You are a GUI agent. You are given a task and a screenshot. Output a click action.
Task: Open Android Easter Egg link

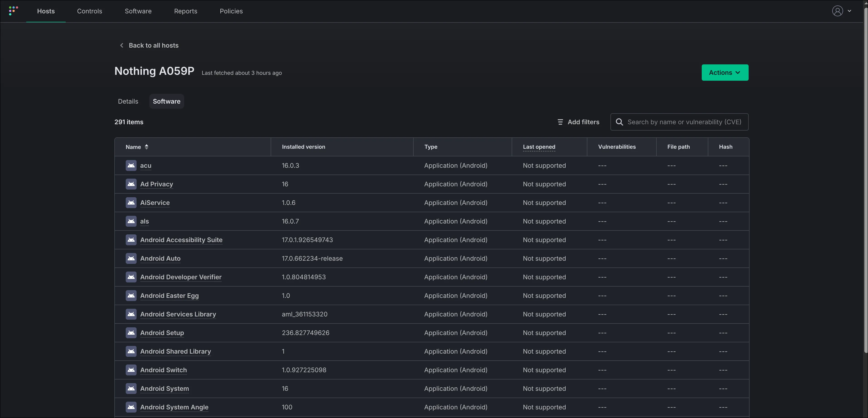pos(169,295)
